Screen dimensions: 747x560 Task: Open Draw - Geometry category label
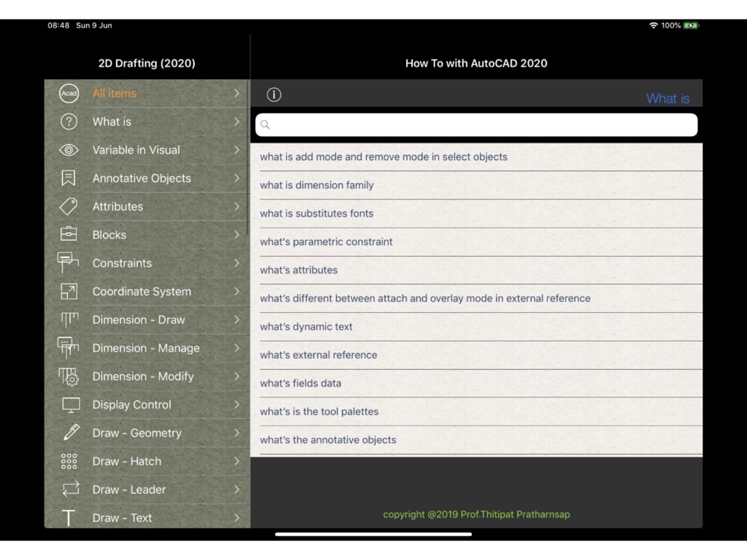(x=137, y=433)
